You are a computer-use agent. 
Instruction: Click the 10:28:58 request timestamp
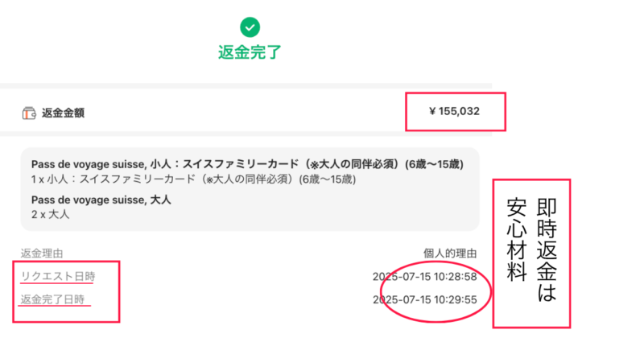425,277
